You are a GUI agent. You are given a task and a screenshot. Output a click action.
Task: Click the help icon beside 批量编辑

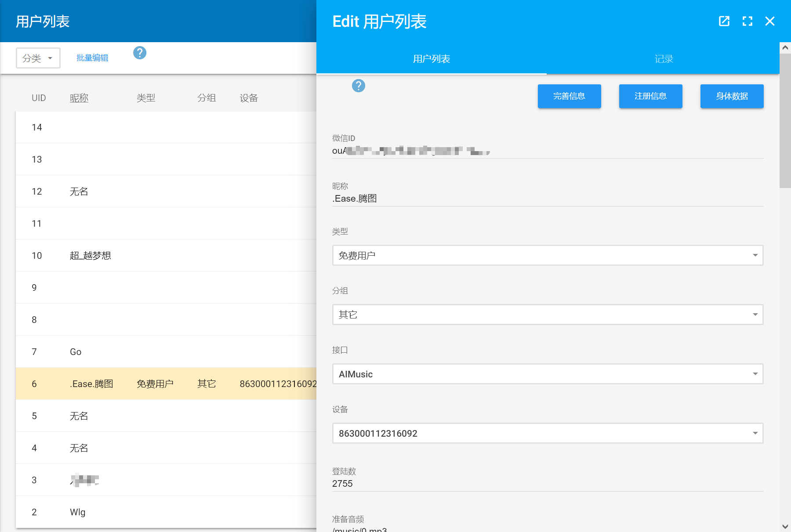(x=140, y=53)
